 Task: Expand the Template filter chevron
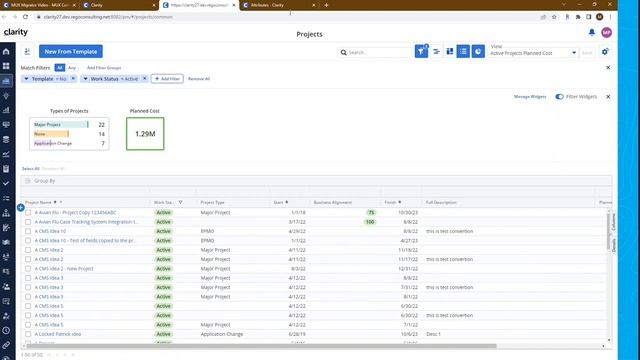(x=26, y=79)
